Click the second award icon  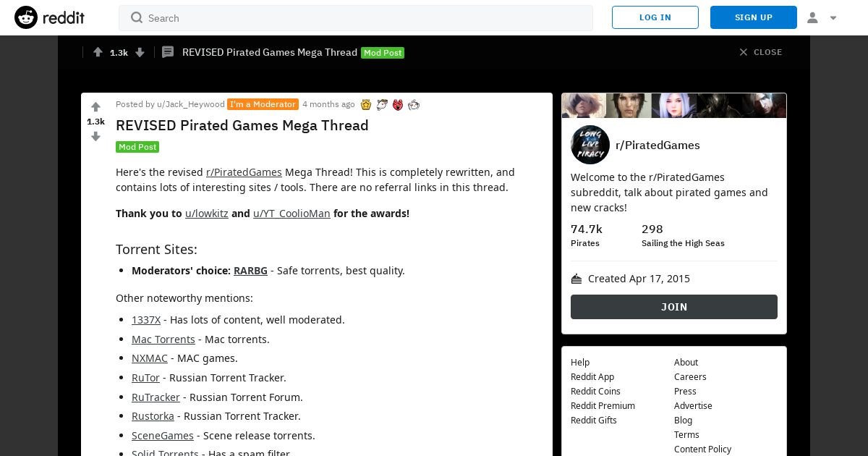click(382, 104)
